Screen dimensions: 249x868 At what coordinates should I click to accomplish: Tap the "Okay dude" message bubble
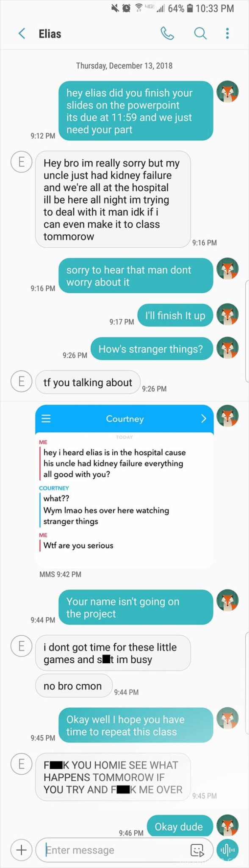point(180,826)
